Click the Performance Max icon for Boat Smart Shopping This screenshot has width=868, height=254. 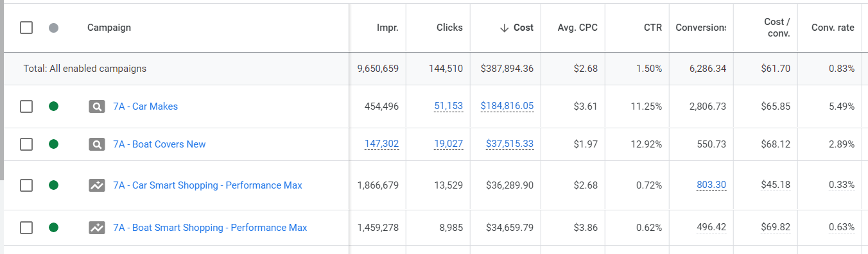(x=96, y=228)
